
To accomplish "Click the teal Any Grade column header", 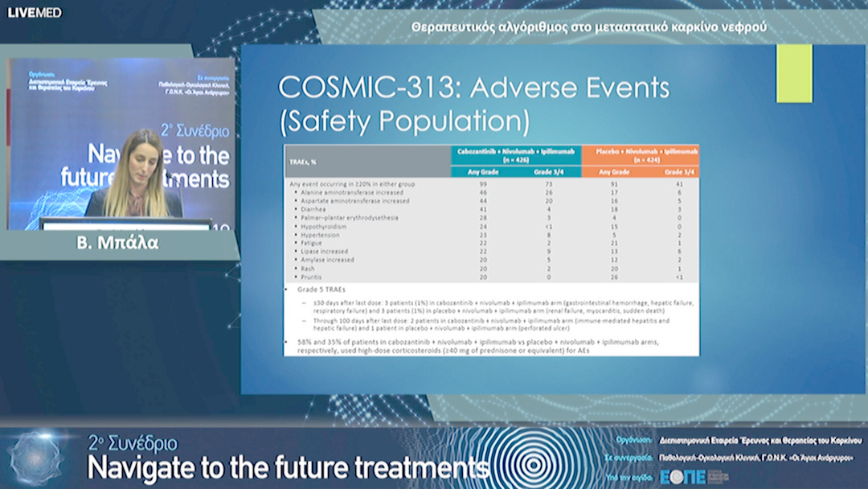I will (483, 171).
